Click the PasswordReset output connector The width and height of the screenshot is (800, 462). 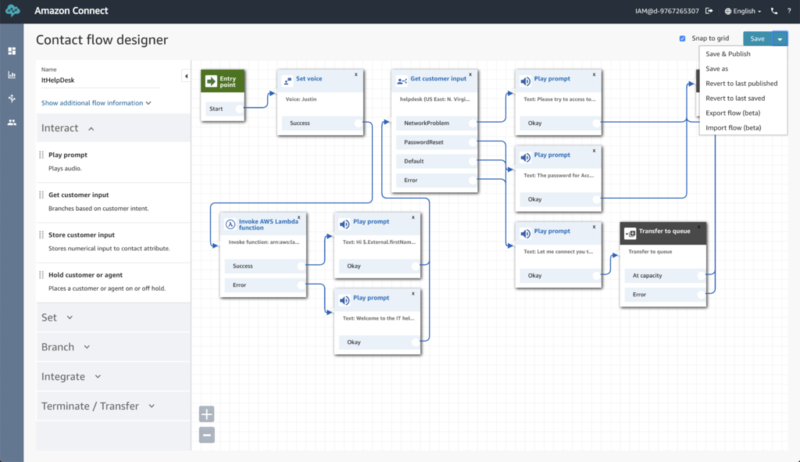472,142
